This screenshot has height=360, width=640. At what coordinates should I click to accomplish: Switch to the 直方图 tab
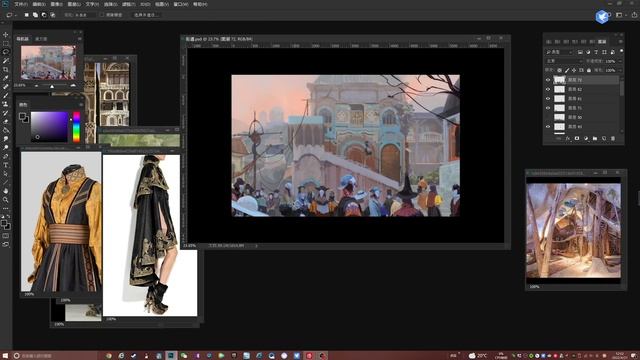click(41, 39)
